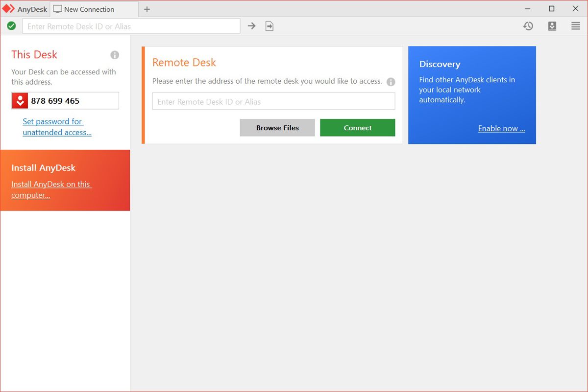Image resolution: width=588 pixels, height=392 pixels.
Task: Open the hamburger main menu
Action: [576, 26]
